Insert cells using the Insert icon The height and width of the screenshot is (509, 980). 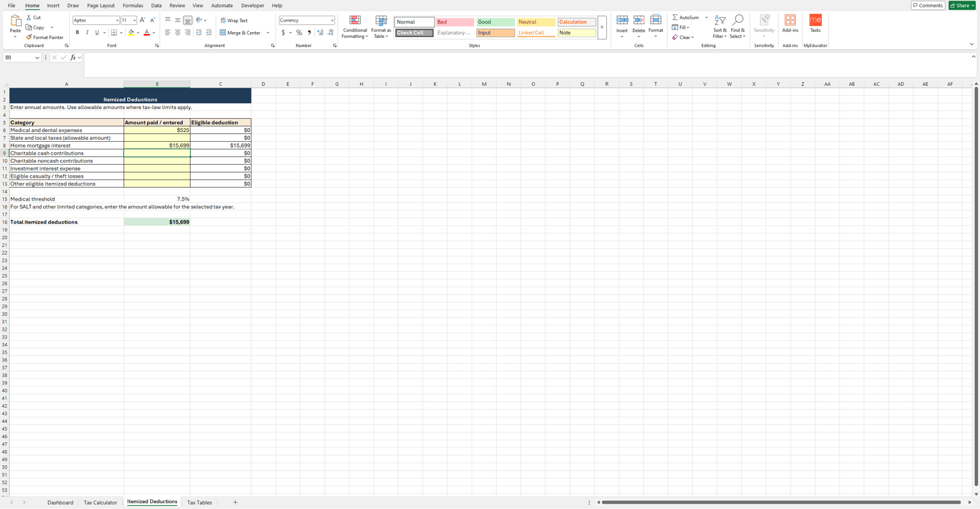click(622, 20)
